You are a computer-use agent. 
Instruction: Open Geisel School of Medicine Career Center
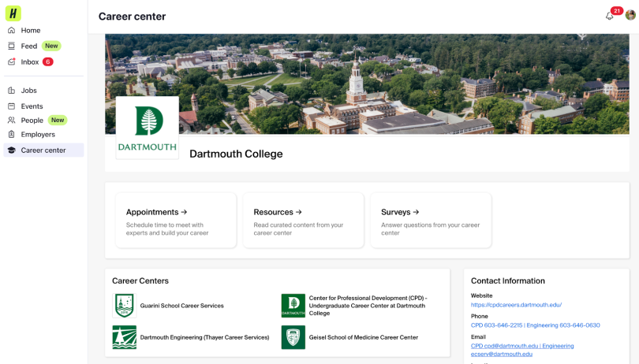point(364,337)
